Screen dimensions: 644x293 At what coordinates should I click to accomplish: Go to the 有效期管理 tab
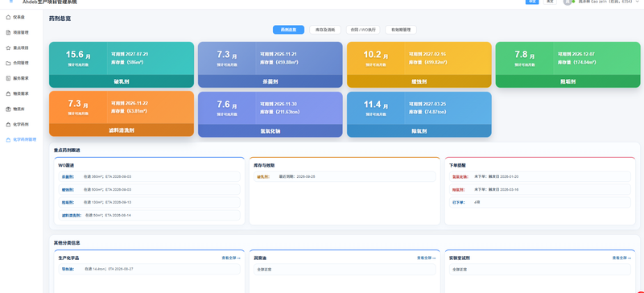[401, 30]
